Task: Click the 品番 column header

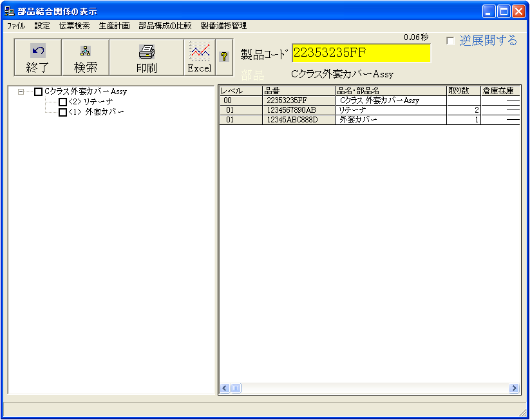Action: 298,91
